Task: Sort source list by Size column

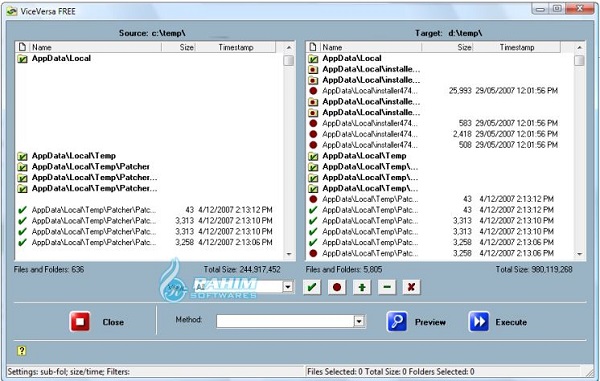Action: [x=179, y=47]
